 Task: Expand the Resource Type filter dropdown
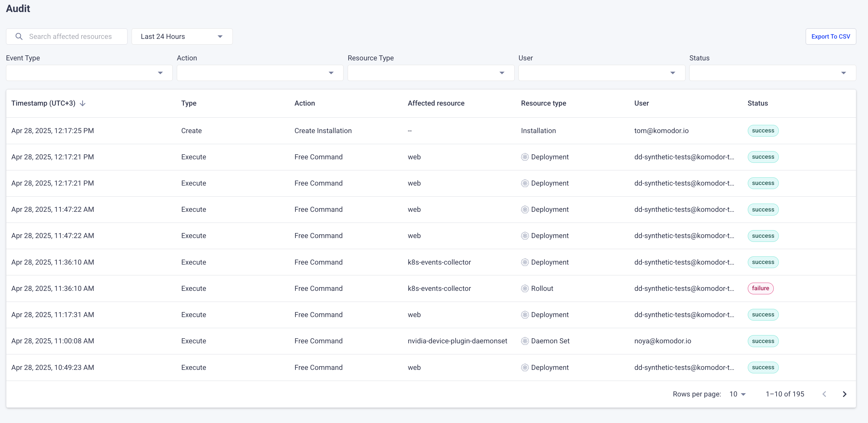pyautogui.click(x=431, y=73)
